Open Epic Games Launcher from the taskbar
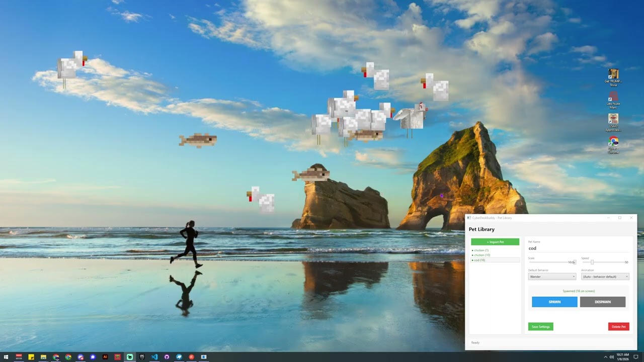Image resolution: width=644 pixels, height=362 pixels. [142, 357]
